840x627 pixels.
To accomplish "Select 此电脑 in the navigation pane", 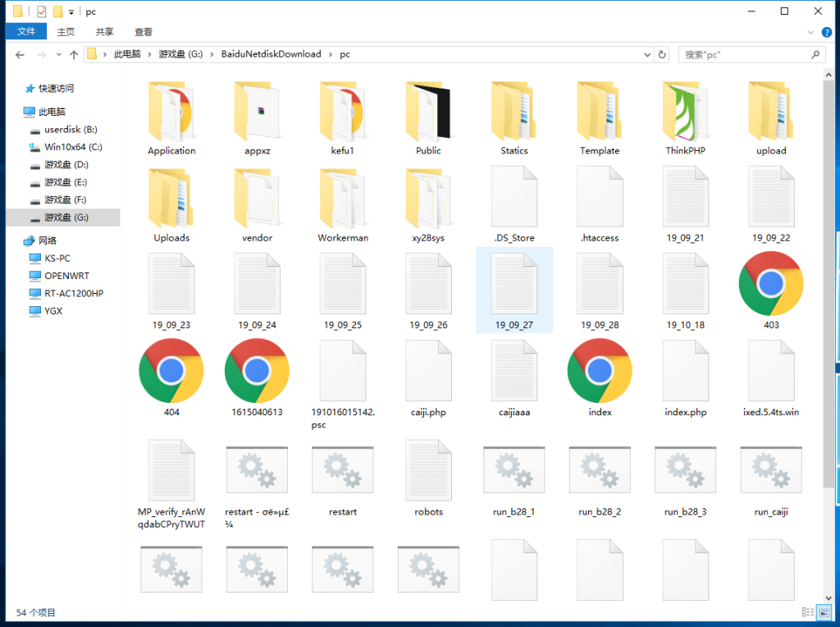I will [x=52, y=112].
